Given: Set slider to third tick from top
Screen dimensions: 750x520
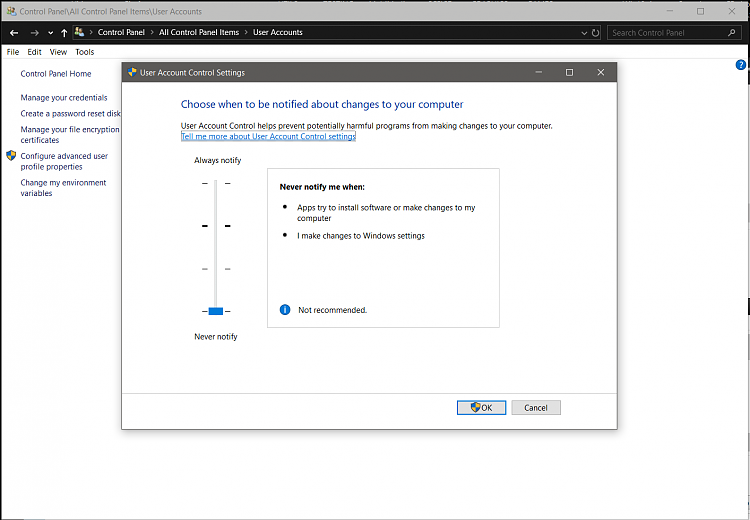Looking at the screenshot, I should tap(216, 269).
